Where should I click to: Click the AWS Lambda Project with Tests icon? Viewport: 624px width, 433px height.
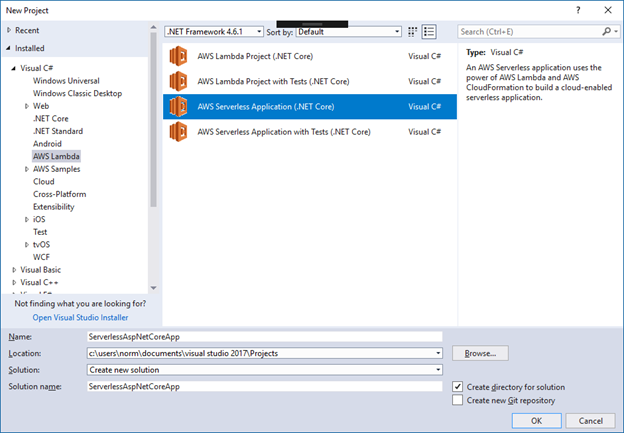(178, 81)
